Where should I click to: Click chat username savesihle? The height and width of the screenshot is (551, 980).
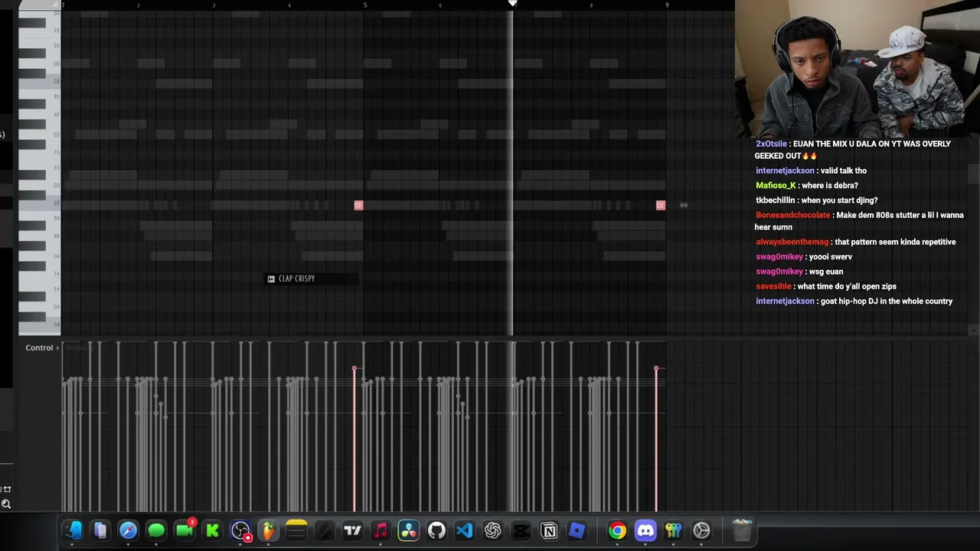pos(774,286)
